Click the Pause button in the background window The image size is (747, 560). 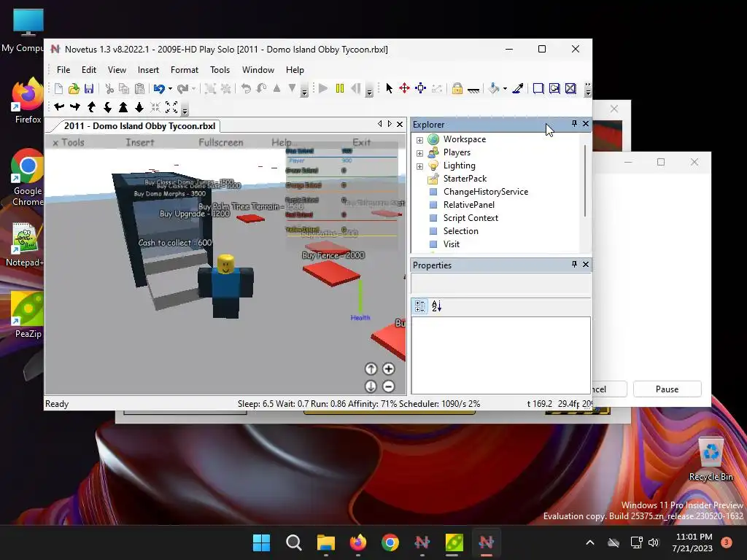(667, 389)
